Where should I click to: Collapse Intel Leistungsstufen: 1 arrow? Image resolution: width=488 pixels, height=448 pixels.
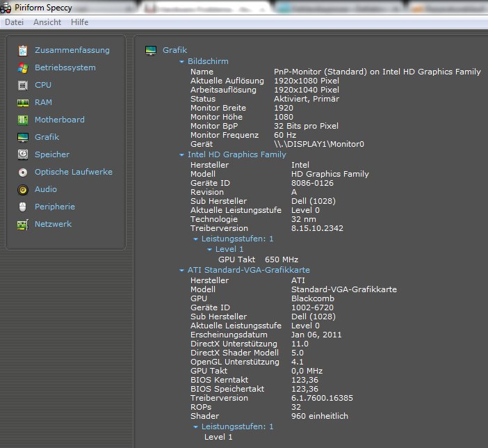click(195, 239)
